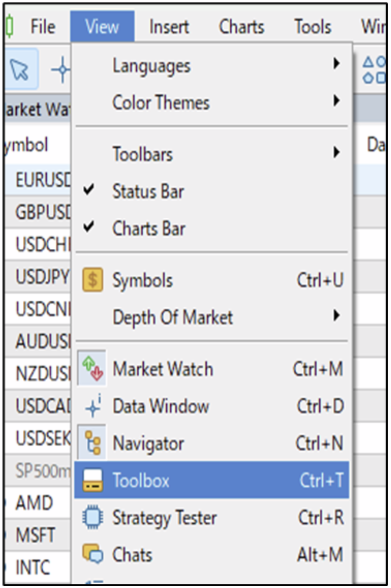The width and height of the screenshot is (391, 588).
Task: Click the Data Window crosshair icon
Action: click(x=92, y=407)
